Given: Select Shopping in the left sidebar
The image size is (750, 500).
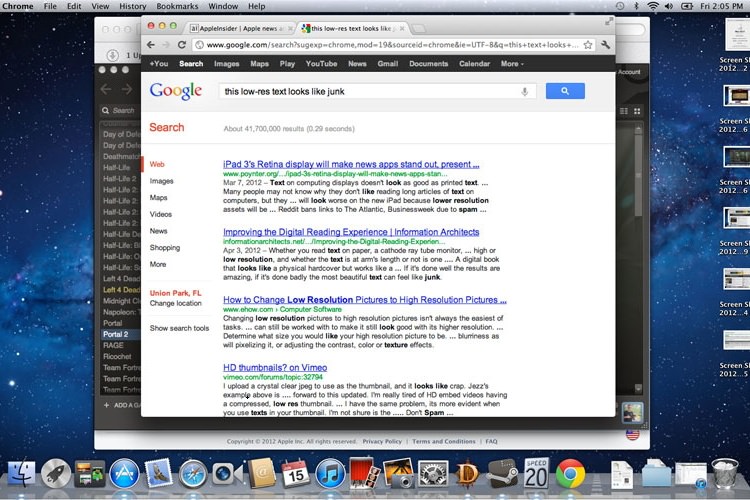Looking at the screenshot, I should [x=165, y=247].
